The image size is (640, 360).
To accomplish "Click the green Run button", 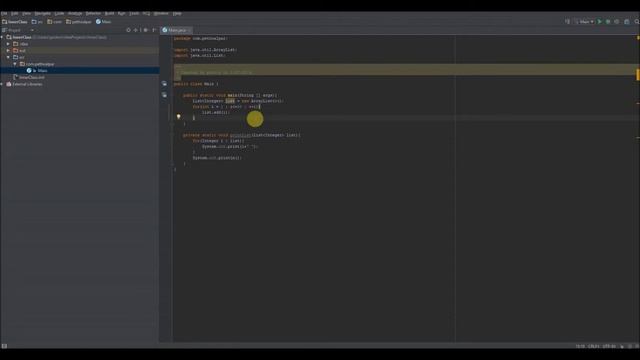I will point(600,22).
